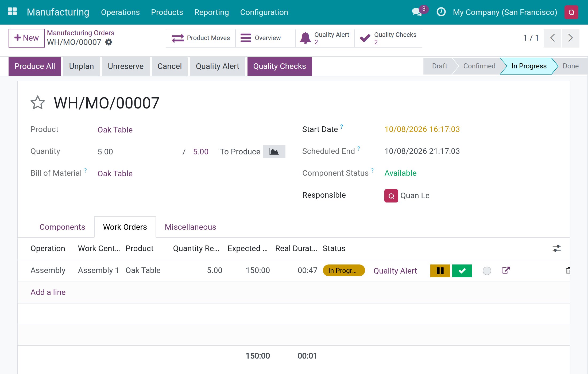This screenshot has height=374, width=588.
Task: Delete the Assembly work order row
Action: (x=568, y=271)
